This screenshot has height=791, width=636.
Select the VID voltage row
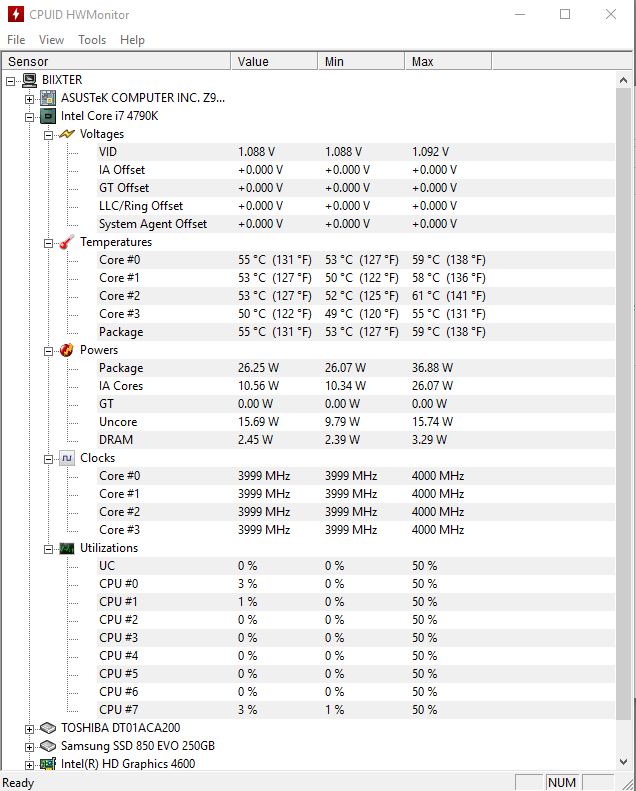[356, 152]
